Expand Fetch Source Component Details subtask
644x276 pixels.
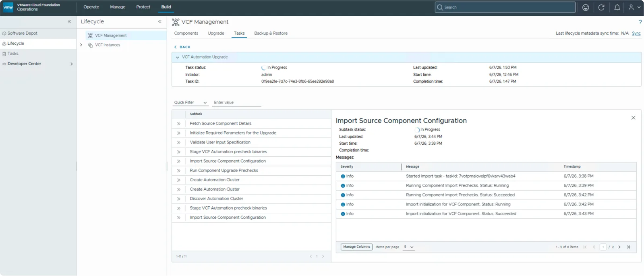coord(178,124)
